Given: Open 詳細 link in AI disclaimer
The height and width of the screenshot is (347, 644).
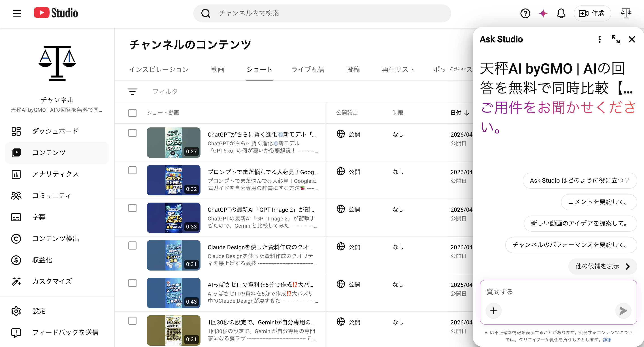Looking at the screenshot, I should click(x=607, y=340).
